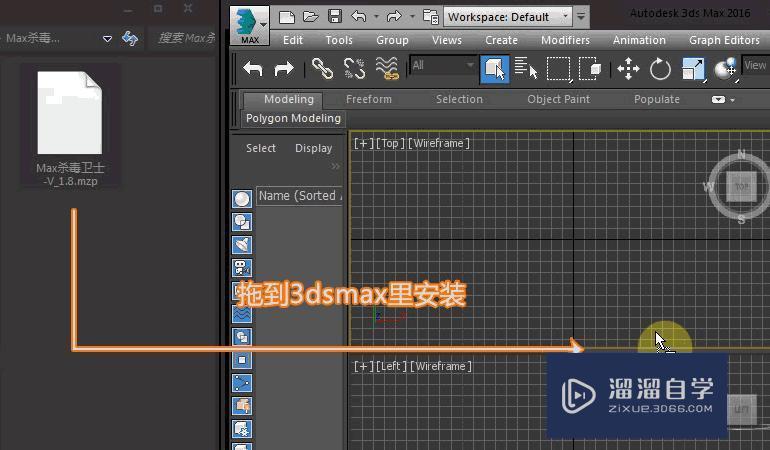
Task: Select the Select and Scale tool
Action: (x=693, y=69)
